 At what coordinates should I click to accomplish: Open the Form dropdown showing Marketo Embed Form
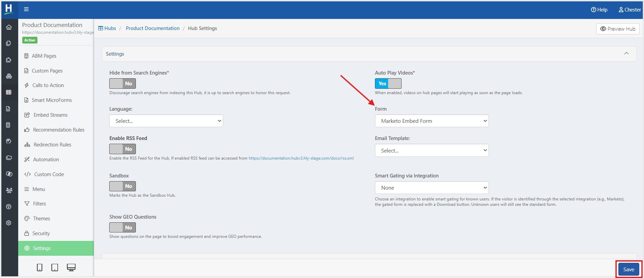coord(432,121)
